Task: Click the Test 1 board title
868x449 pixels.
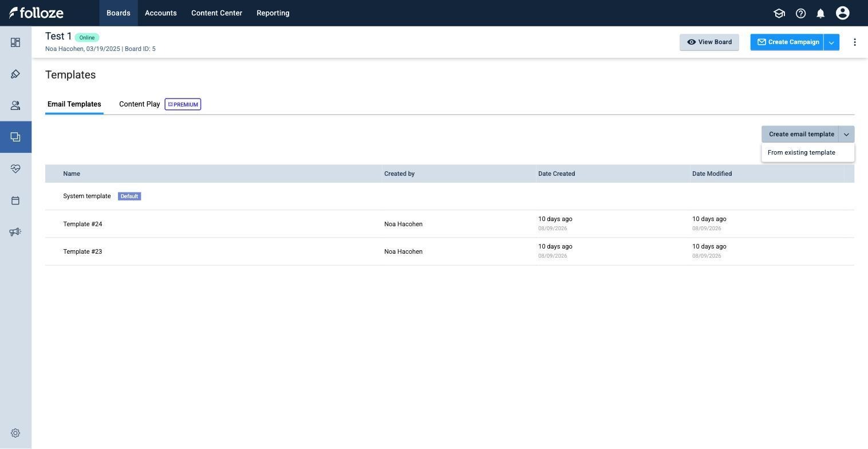Action: coord(58,37)
